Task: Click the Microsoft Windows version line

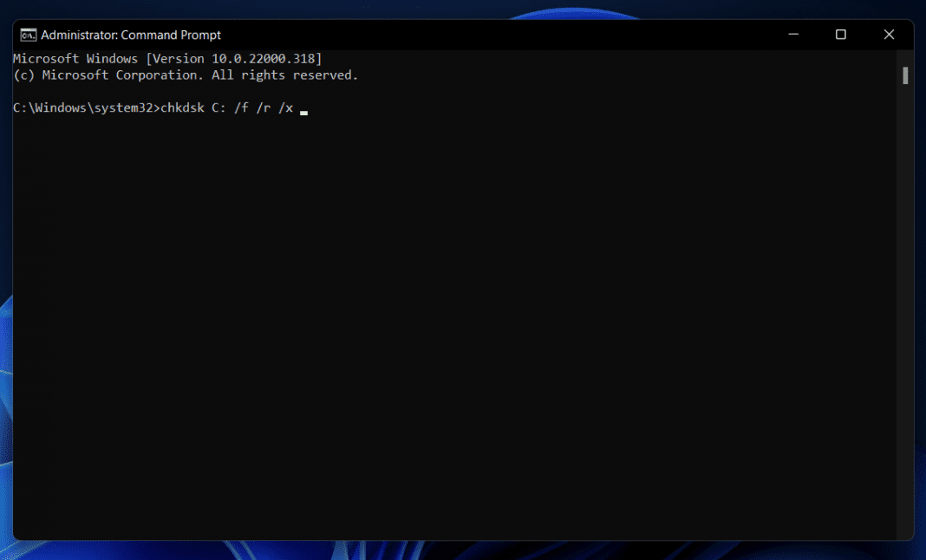Action: 166,58
